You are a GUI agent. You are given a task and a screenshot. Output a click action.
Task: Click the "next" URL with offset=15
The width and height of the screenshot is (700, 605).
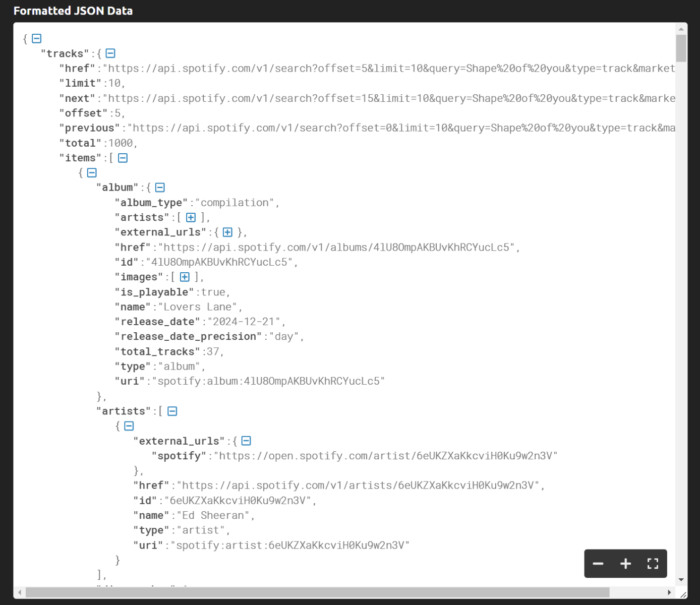(x=389, y=98)
